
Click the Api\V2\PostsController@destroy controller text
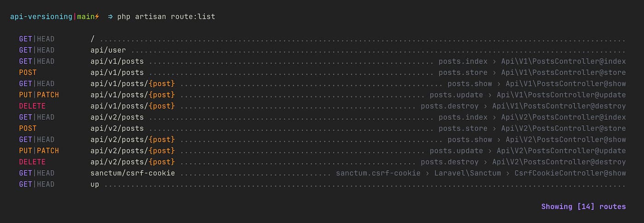pos(559,162)
